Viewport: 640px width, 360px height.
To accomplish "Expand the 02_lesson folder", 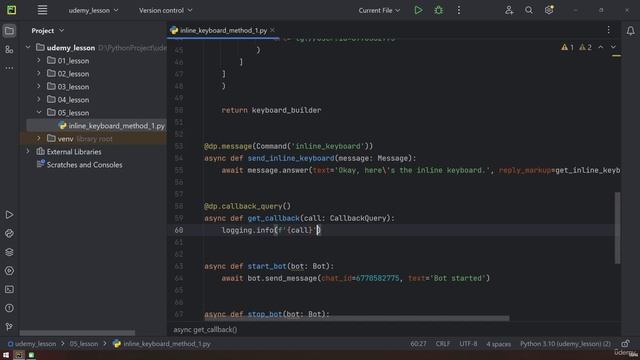I will coord(39,73).
